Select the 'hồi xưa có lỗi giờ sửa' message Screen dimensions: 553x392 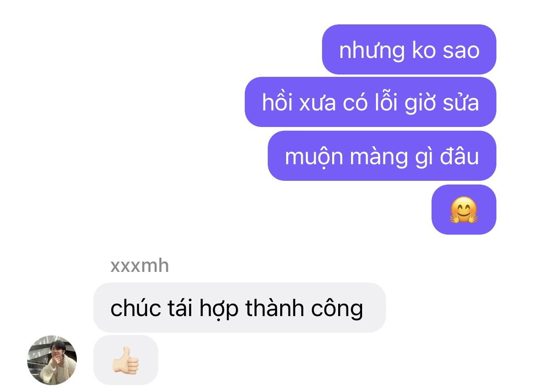[x=370, y=102]
